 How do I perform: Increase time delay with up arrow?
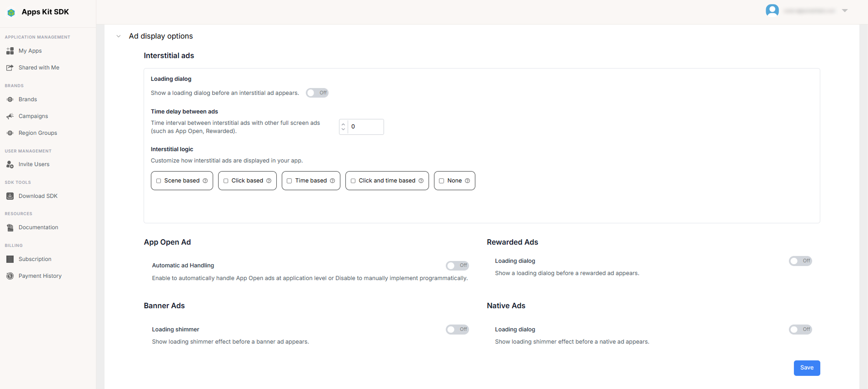pyautogui.click(x=344, y=124)
